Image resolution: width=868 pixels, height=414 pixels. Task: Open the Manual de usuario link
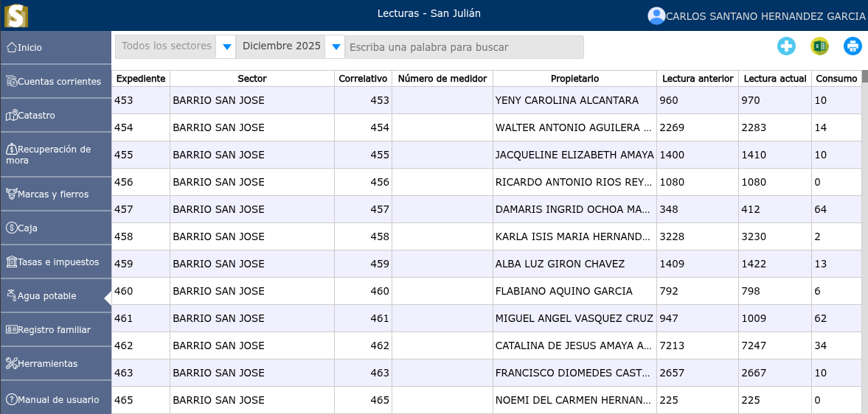(x=58, y=399)
